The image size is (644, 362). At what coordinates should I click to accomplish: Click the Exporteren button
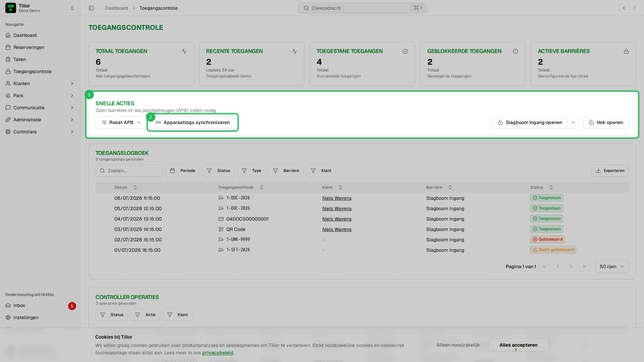tap(610, 171)
